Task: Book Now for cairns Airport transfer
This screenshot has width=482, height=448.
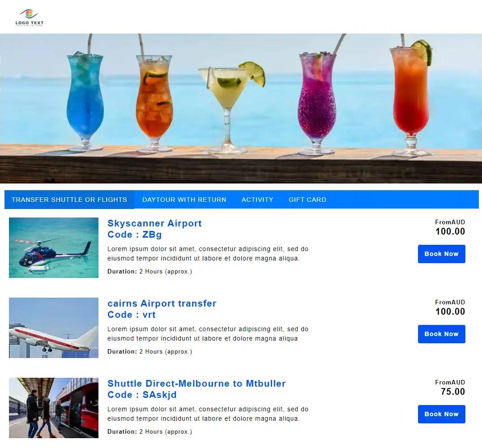Action: (x=441, y=334)
